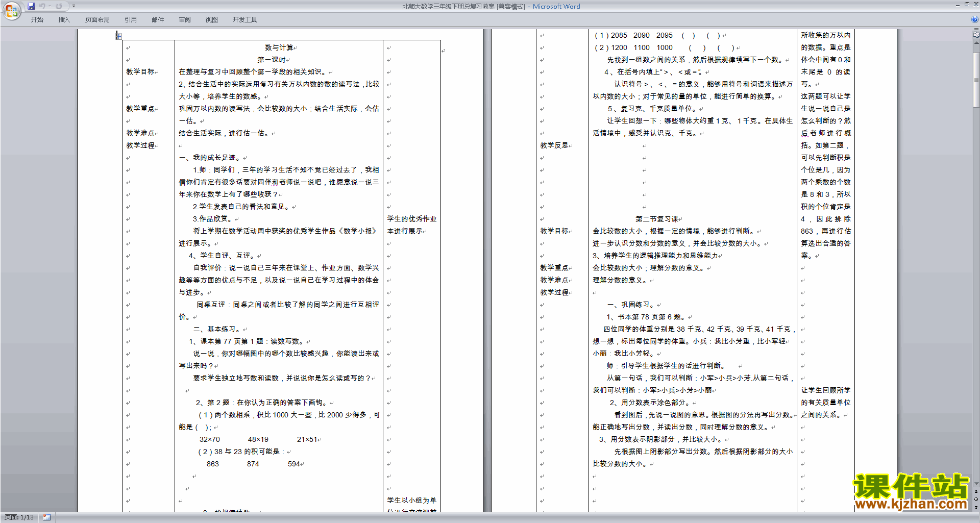Click the vertical scrollbar down arrow
Image resolution: width=980 pixels, height=523 pixels.
[976, 484]
